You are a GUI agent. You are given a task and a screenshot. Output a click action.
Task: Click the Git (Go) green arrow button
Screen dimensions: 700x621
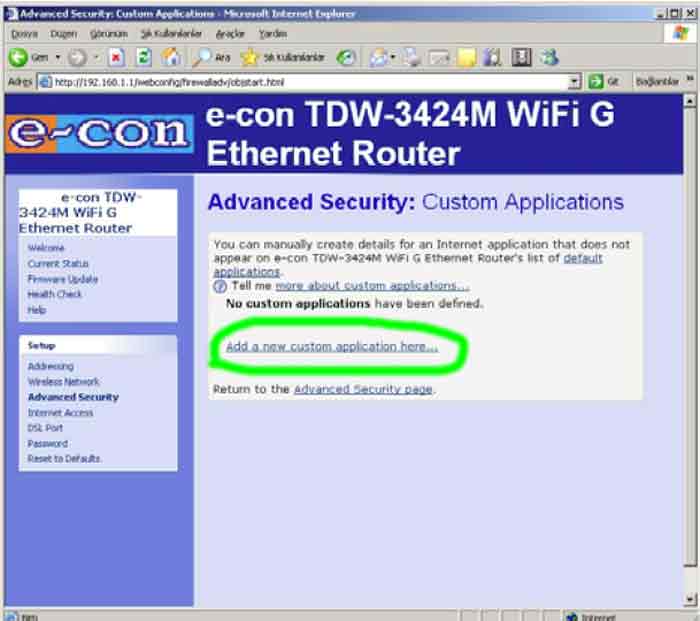pyautogui.click(x=604, y=82)
